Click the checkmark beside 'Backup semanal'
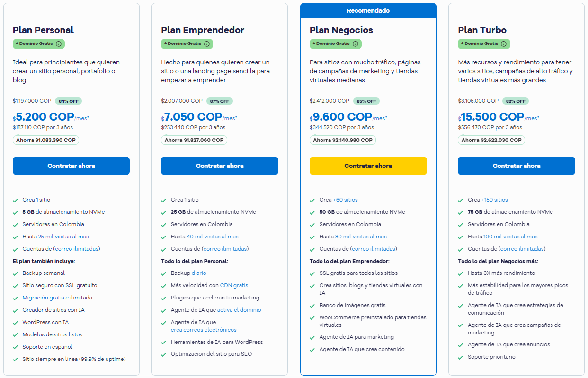The width and height of the screenshot is (588, 378). tap(16, 273)
